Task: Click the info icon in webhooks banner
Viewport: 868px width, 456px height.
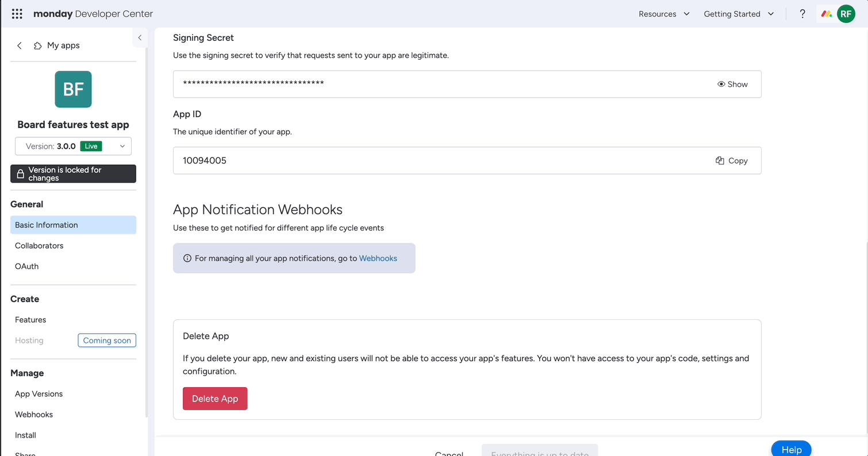Action: pyautogui.click(x=187, y=258)
